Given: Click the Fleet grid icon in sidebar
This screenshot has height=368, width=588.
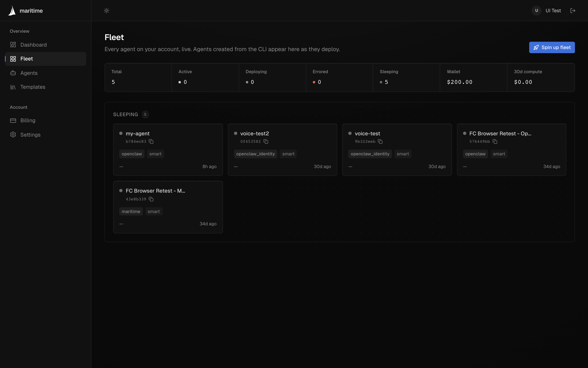Looking at the screenshot, I should [x=13, y=59].
